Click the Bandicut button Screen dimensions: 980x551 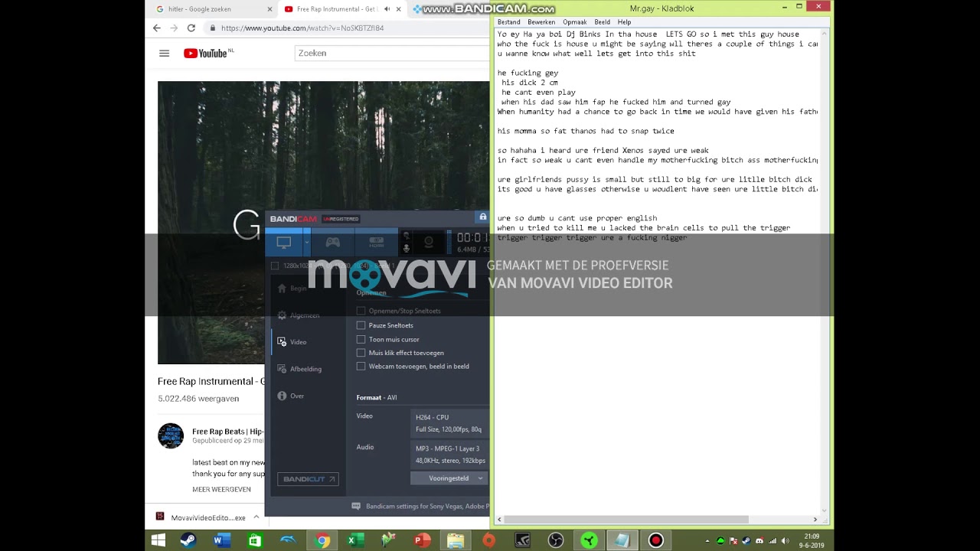(x=308, y=479)
